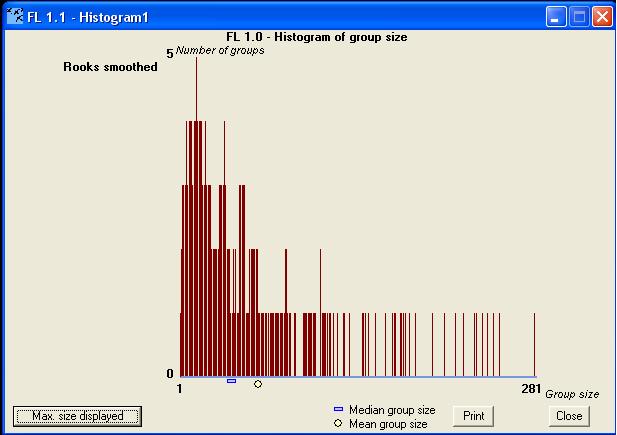The width and height of the screenshot is (617, 435).
Task: Click the blue Median group size legend icon
Action: [x=338, y=410]
